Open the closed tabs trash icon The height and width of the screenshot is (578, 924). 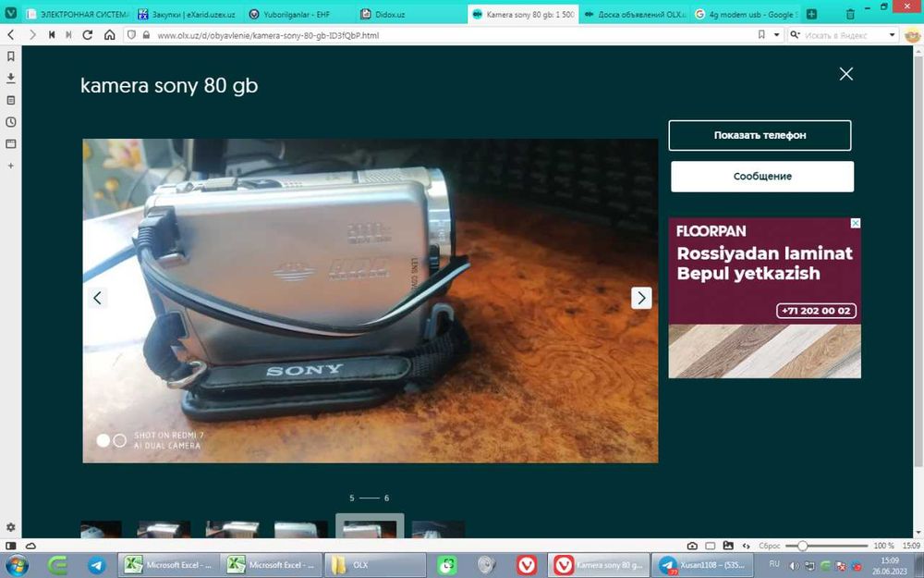850,14
